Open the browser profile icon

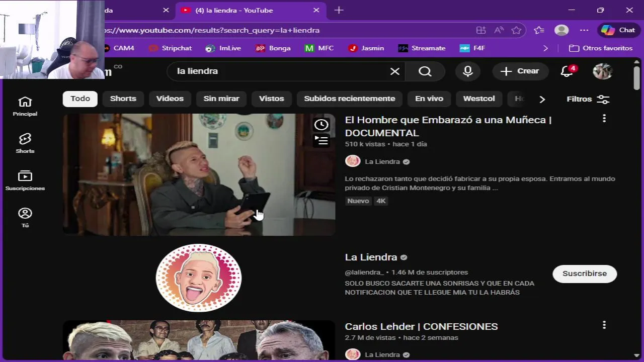tap(561, 30)
